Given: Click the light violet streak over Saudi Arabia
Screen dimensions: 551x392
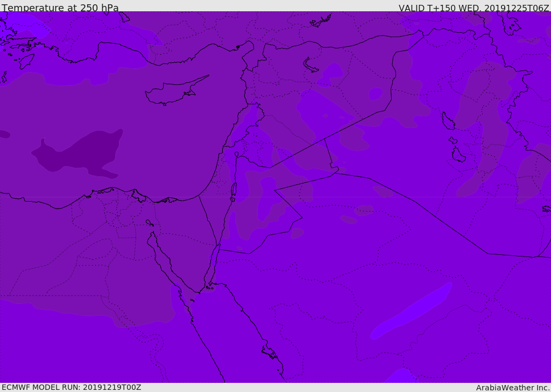Looking at the screenshot, I should 411,311.
